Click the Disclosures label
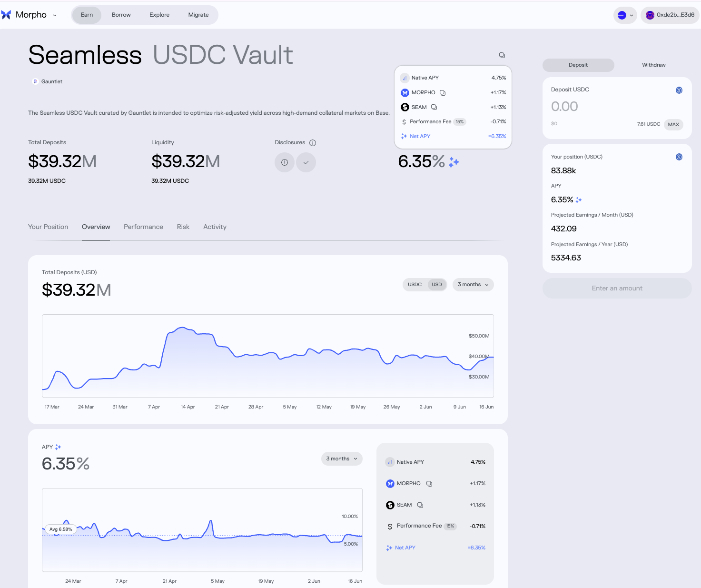Image resolution: width=701 pixels, height=588 pixels. pyautogui.click(x=290, y=143)
